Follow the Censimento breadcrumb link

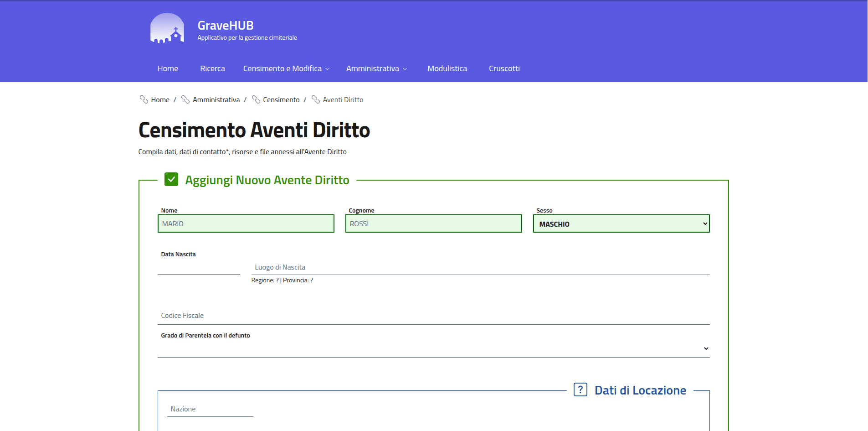coord(281,99)
